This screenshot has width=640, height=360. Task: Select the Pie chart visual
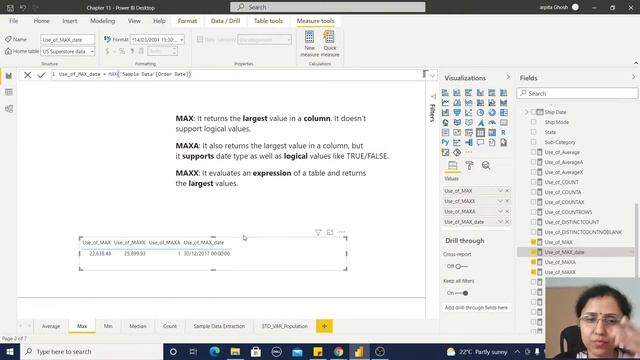point(480,113)
